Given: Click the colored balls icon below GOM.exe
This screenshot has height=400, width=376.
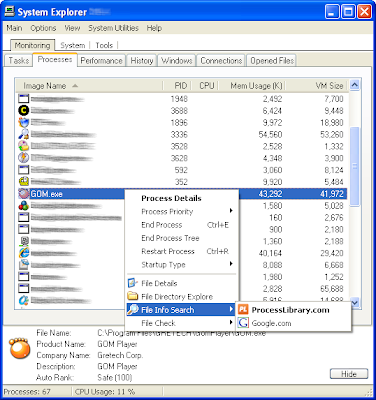Looking at the screenshot, I should point(23,206).
